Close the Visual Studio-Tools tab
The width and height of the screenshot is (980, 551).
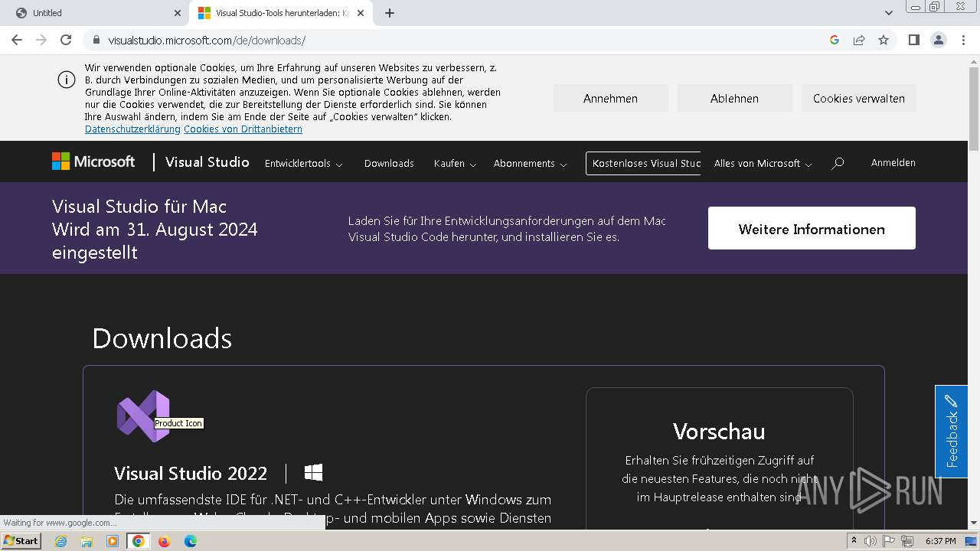(361, 13)
